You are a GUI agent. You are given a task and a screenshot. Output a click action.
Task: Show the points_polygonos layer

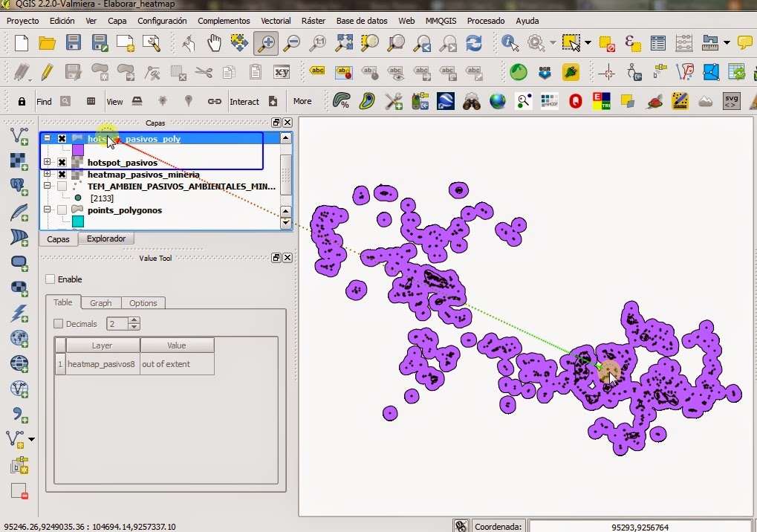[x=62, y=210]
